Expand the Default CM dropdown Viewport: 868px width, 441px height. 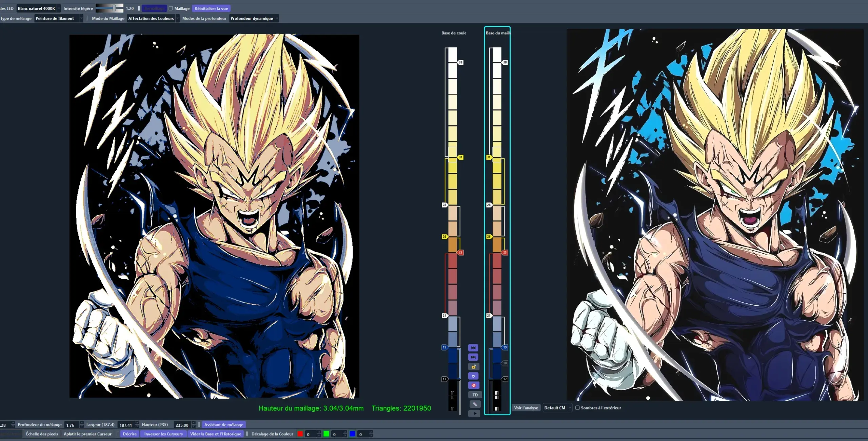coord(557,408)
